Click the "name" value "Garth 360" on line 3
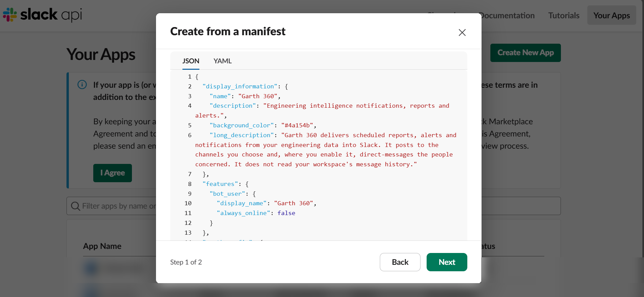 coord(258,96)
